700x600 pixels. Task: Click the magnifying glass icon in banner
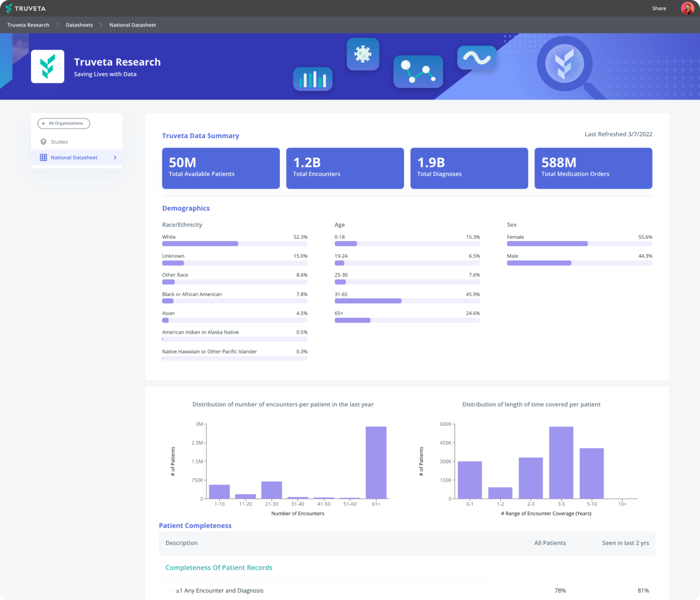[x=565, y=64]
